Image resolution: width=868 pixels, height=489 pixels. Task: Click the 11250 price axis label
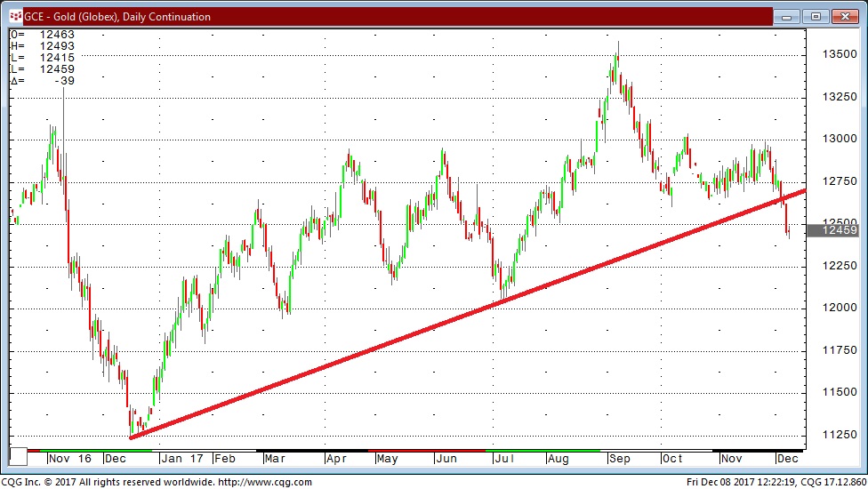tap(840, 435)
